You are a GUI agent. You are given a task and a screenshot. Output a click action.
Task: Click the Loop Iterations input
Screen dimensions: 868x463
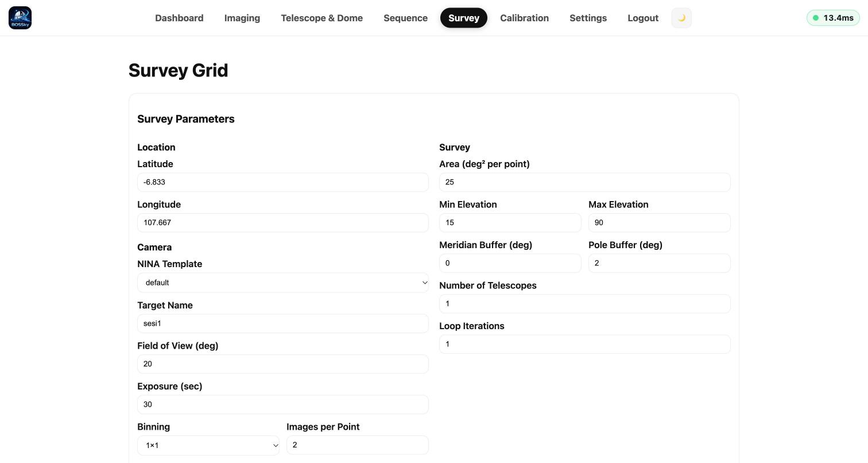[x=585, y=344]
